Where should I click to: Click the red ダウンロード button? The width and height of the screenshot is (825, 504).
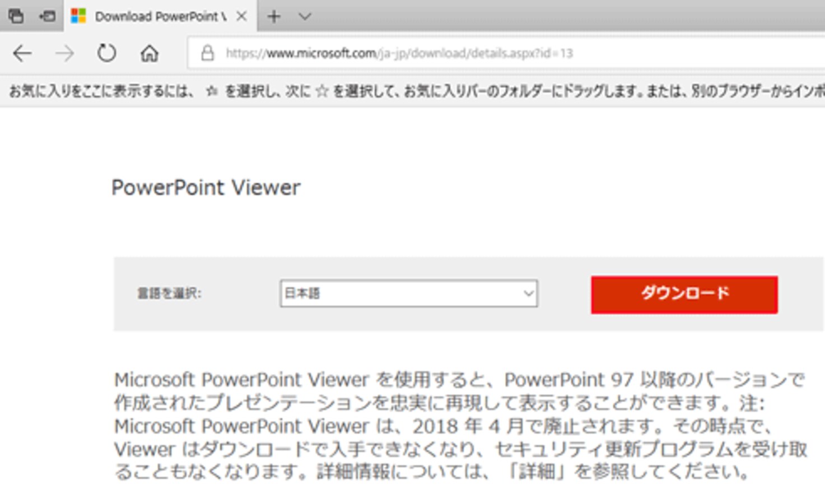(684, 295)
